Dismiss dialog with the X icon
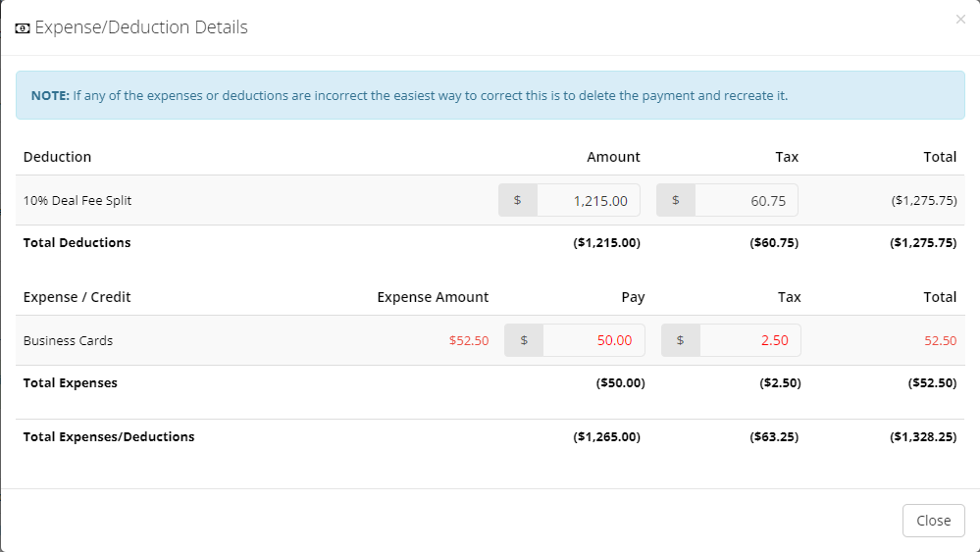The width and height of the screenshot is (980, 552). coord(960,20)
